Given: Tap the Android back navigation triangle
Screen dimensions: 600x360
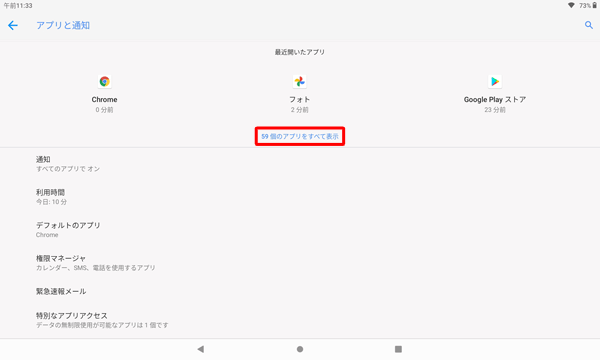Looking at the screenshot, I should 201,349.
